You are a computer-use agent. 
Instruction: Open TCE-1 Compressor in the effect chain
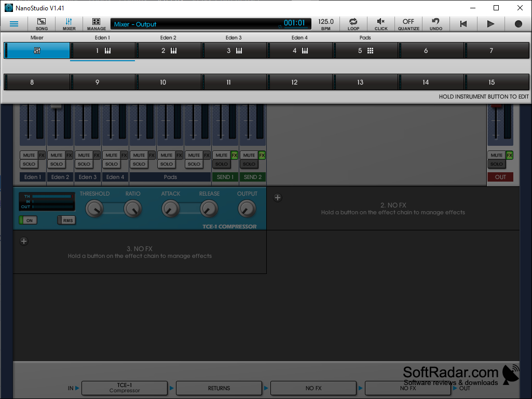coord(125,388)
